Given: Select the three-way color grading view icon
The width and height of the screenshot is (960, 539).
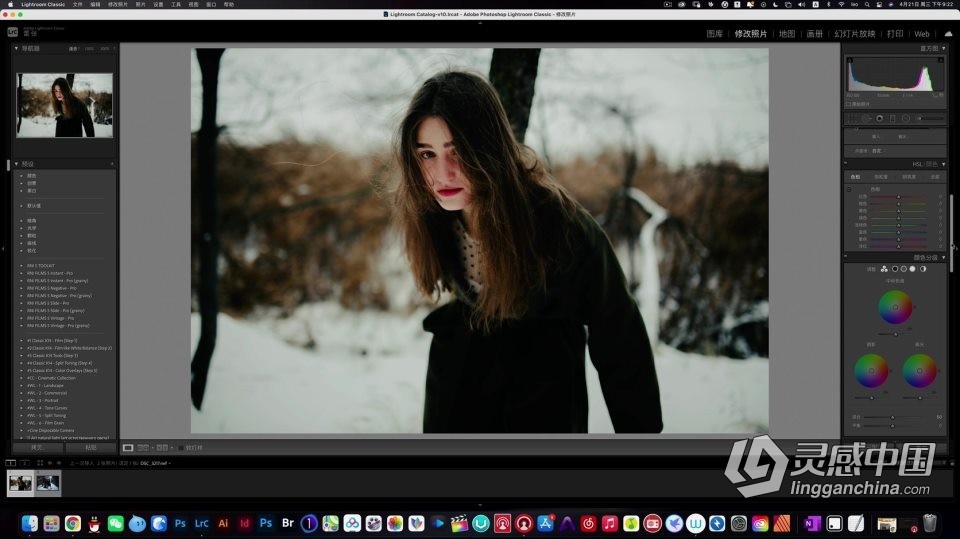Looking at the screenshot, I should [885, 269].
